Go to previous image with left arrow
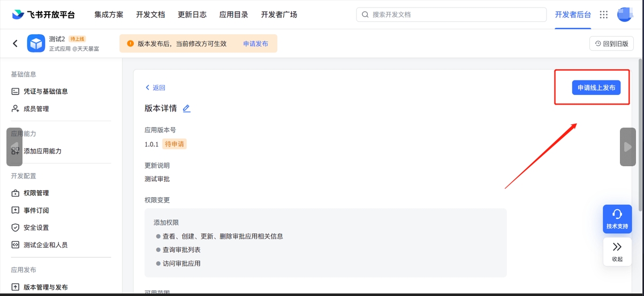The image size is (644, 296). pos(14,147)
